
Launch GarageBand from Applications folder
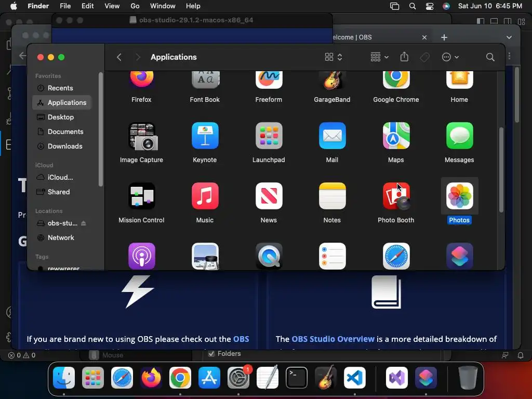[332, 80]
